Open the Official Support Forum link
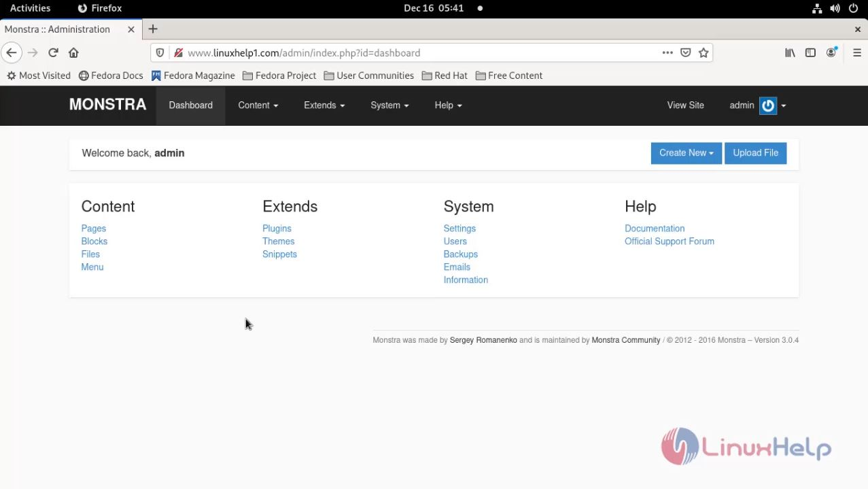The width and height of the screenshot is (868, 489). 670,241
